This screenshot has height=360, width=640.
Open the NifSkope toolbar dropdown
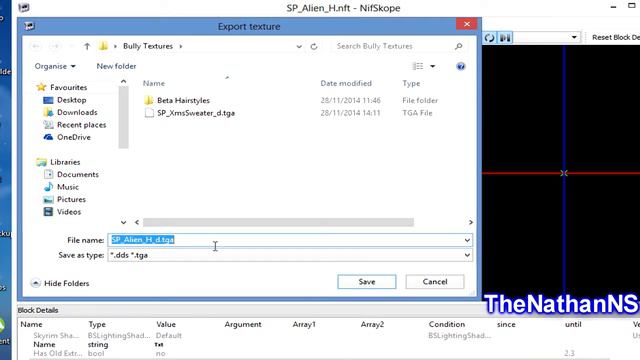pyautogui.click(x=574, y=38)
